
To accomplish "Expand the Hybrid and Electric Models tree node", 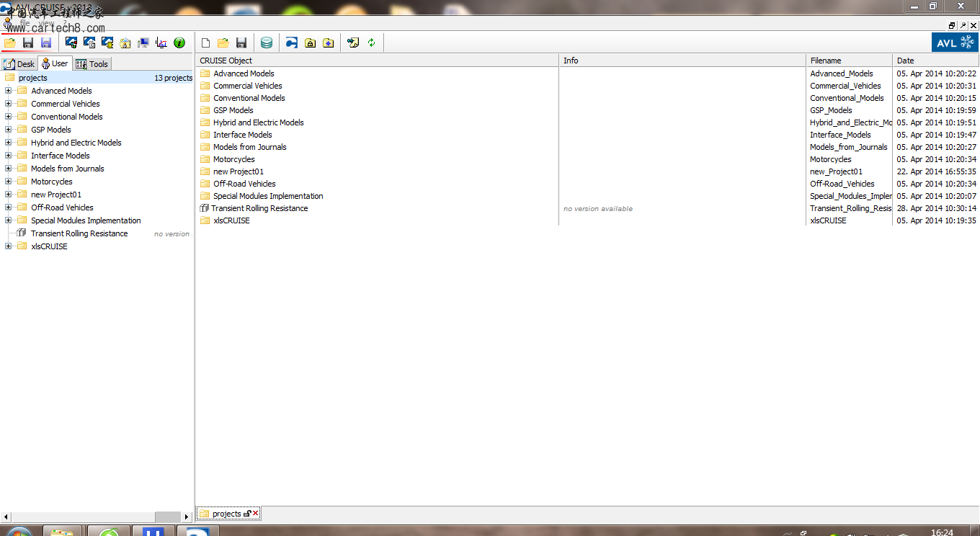I will [x=9, y=143].
